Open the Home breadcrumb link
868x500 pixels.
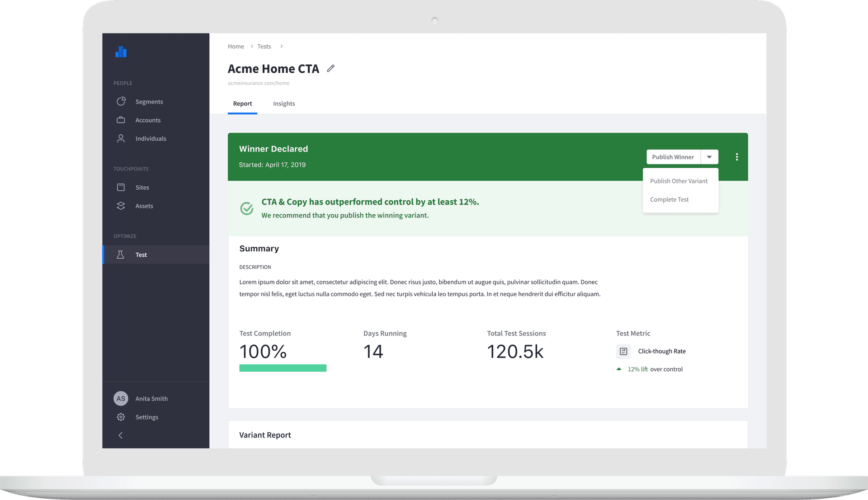tap(236, 46)
